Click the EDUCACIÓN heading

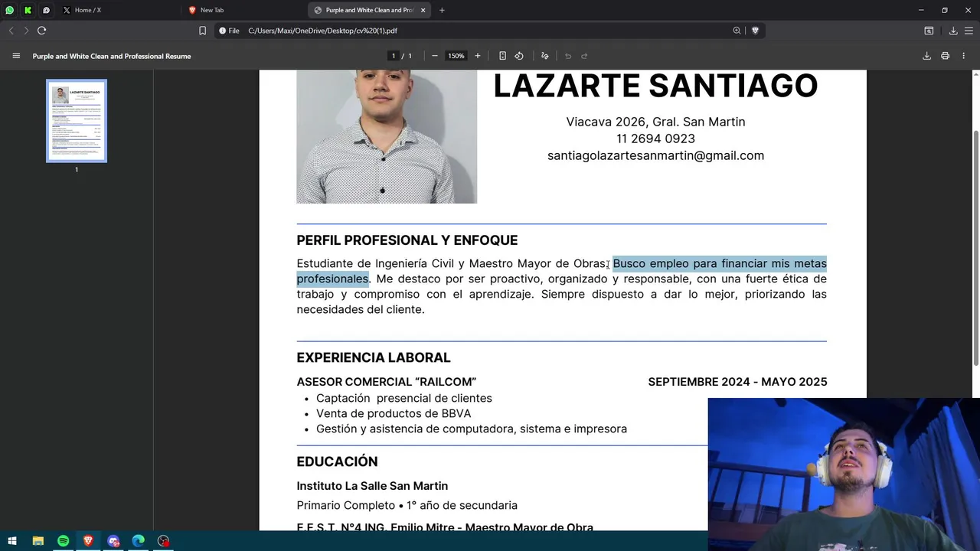(337, 461)
